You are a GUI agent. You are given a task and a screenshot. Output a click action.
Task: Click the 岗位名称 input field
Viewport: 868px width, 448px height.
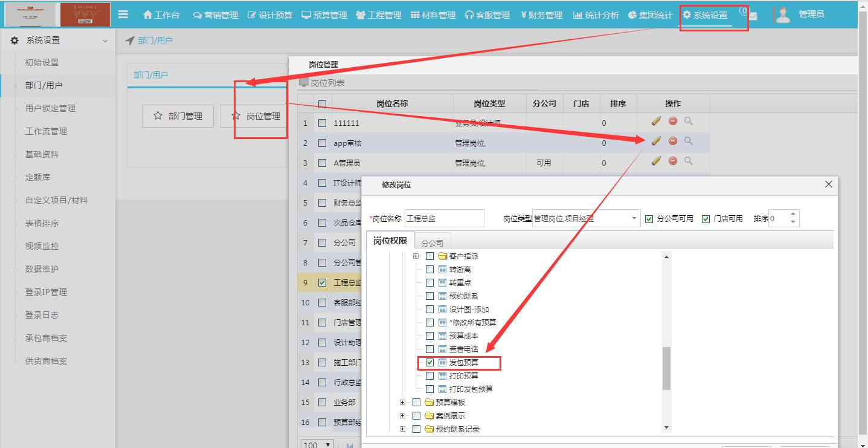[444, 219]
